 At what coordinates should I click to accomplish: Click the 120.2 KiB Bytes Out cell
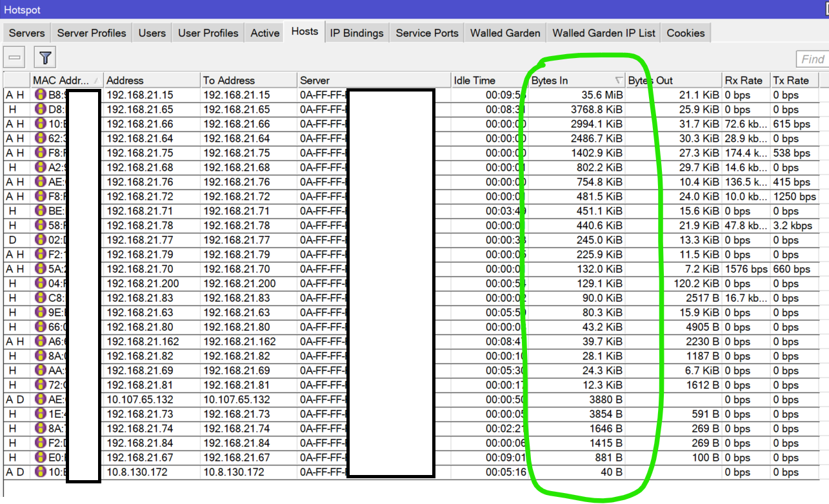674,284
